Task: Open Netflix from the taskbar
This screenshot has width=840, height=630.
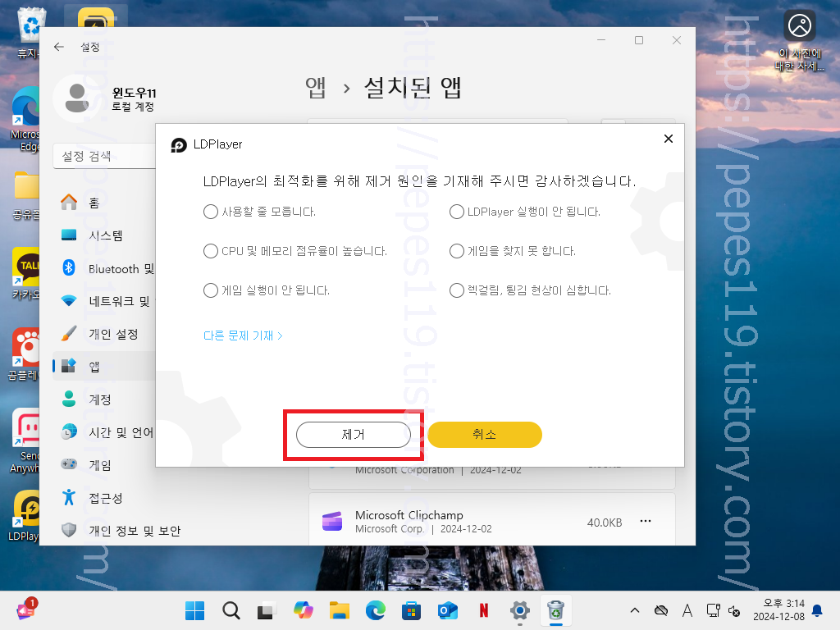Action: (x=484, y=610)
